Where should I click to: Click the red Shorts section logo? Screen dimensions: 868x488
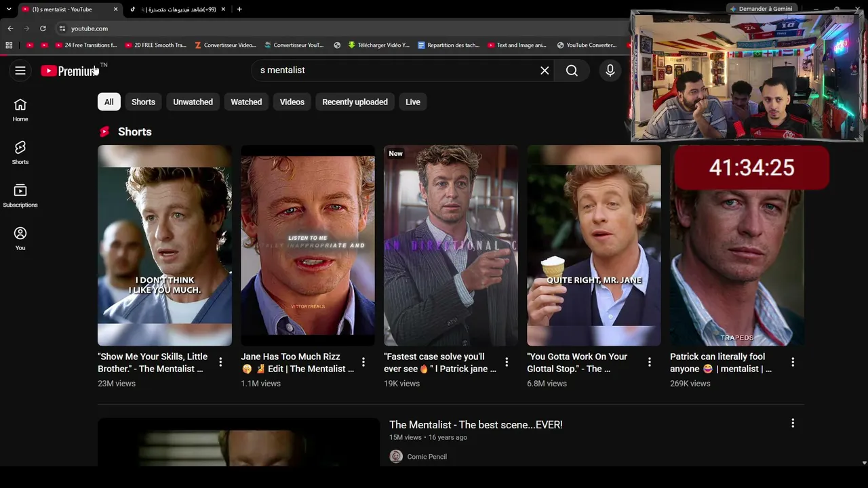[104, 131]
